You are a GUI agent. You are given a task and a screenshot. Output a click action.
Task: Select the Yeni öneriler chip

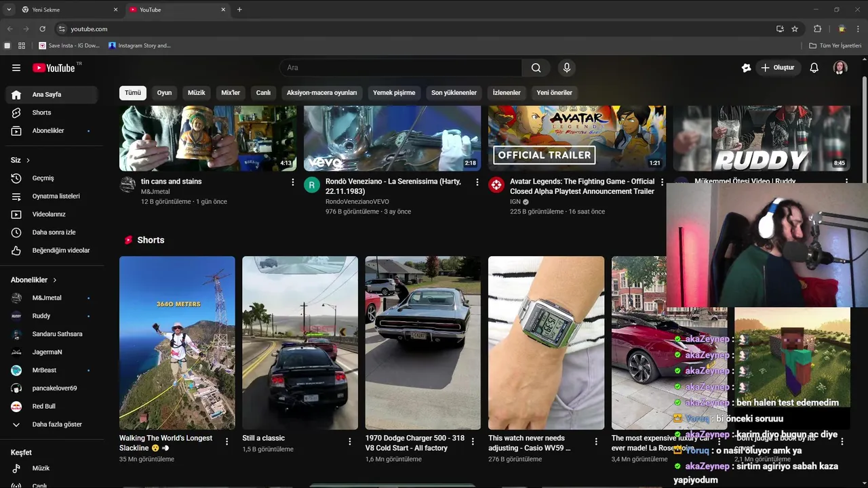[x=555, y=93]
